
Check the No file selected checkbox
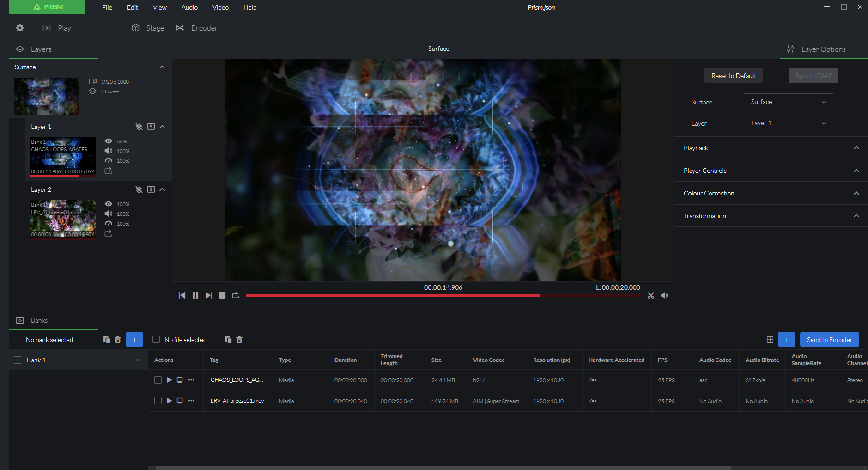tap(156, 340)
